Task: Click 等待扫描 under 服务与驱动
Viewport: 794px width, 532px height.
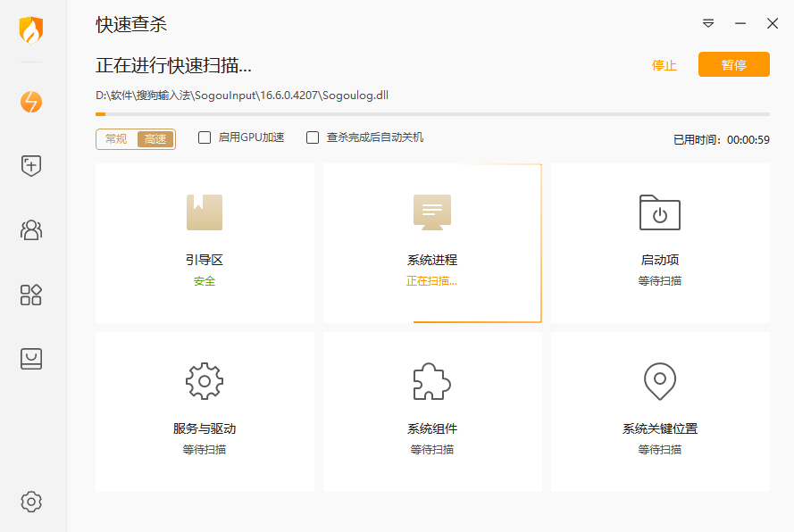Action: coord(205,450)
